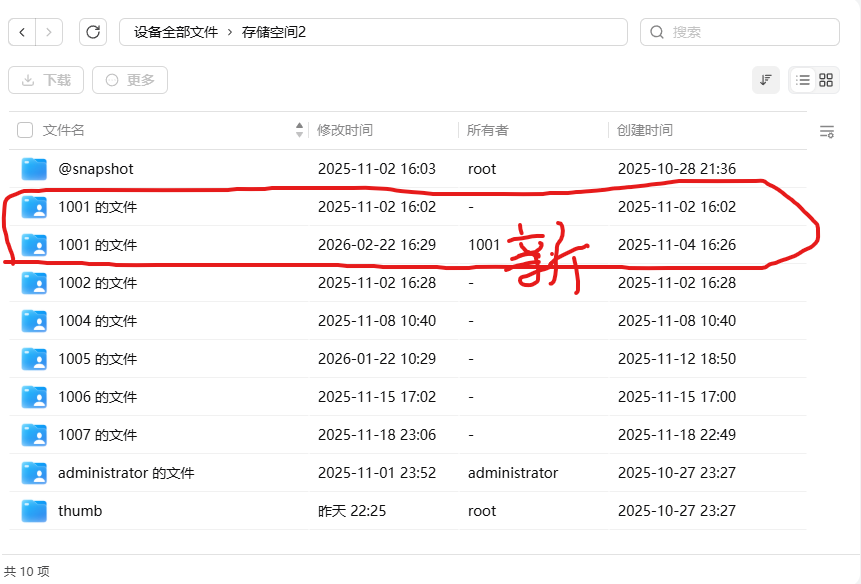Open the sort order button
Image resolution: width=861 pixels, height=584 pixels.
[765, 80]
